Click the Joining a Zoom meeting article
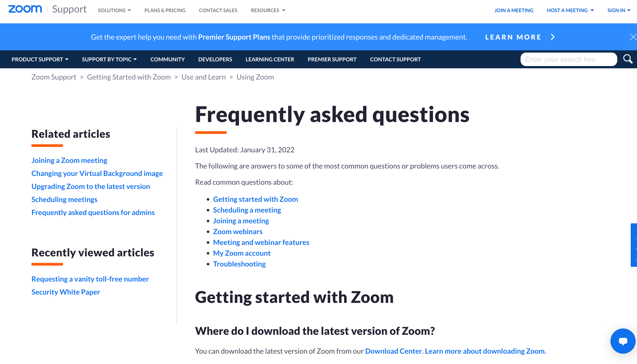Screen dimensions: 637x364 [x=69, y=160]
